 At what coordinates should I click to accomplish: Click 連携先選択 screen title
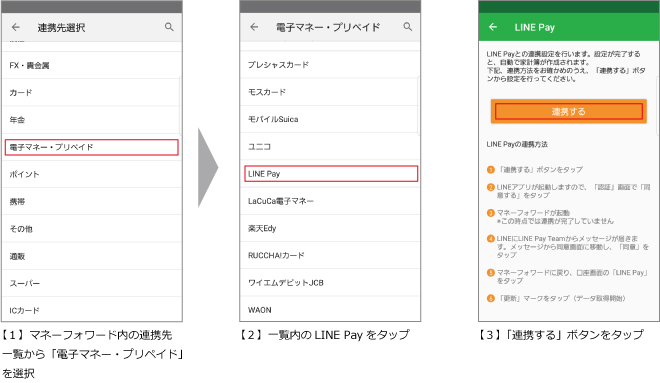(61, 27)
